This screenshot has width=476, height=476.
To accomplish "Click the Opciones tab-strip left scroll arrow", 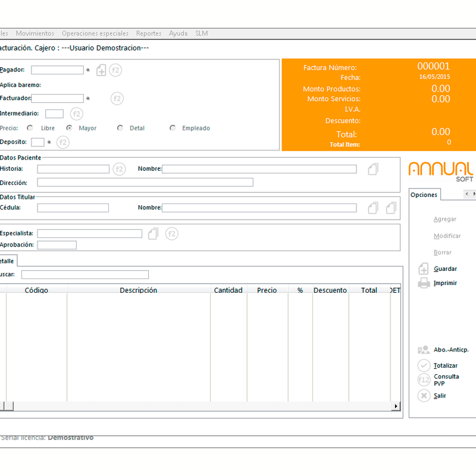I will click(466, 194).
